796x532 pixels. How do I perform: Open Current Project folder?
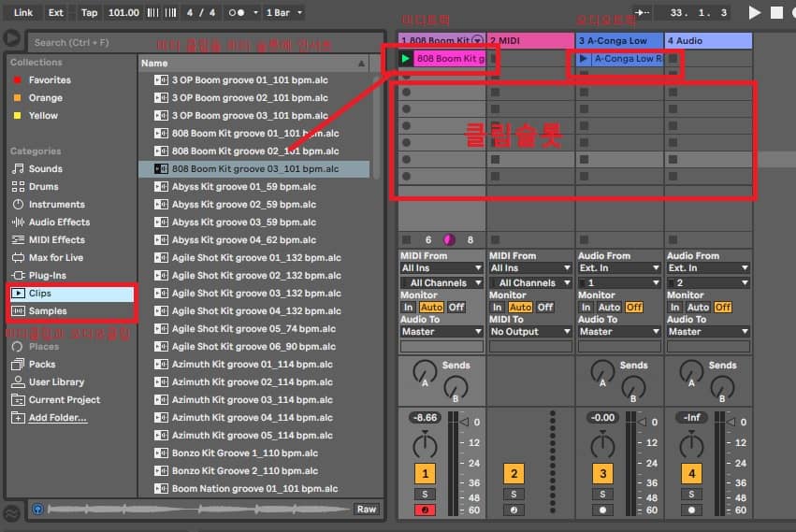coord(64,400)
